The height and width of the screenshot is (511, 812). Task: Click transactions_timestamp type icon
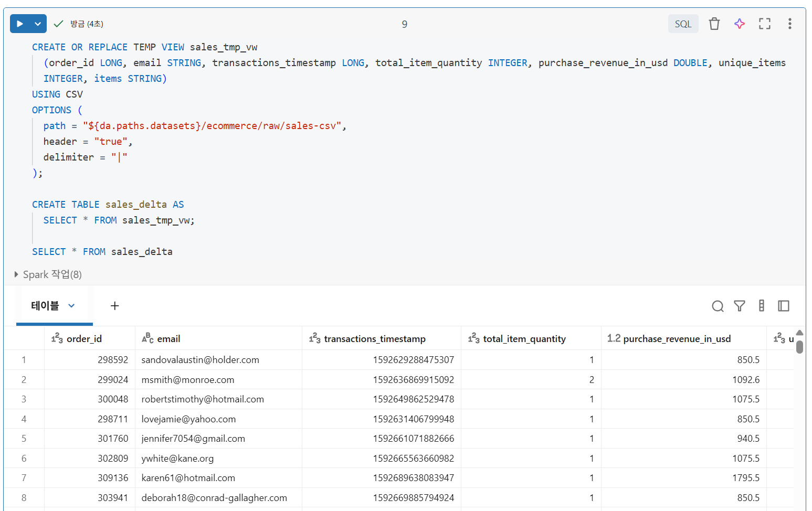tap(314, 338)
